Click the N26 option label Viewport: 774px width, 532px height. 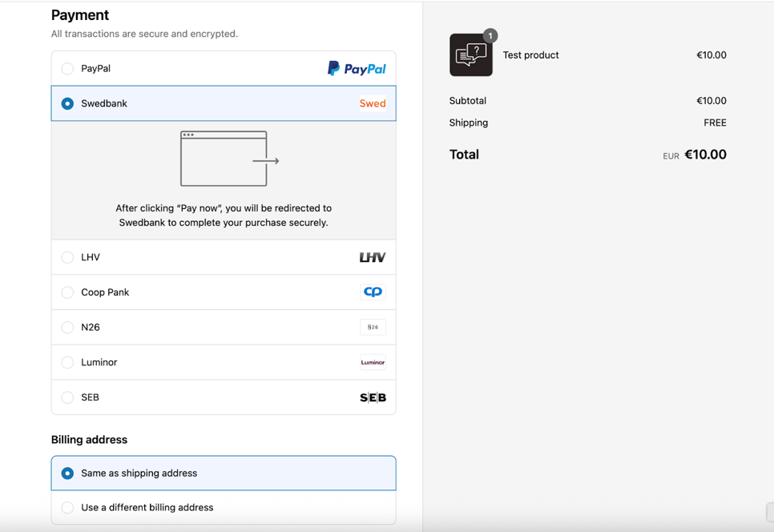[x=91, y=327]
